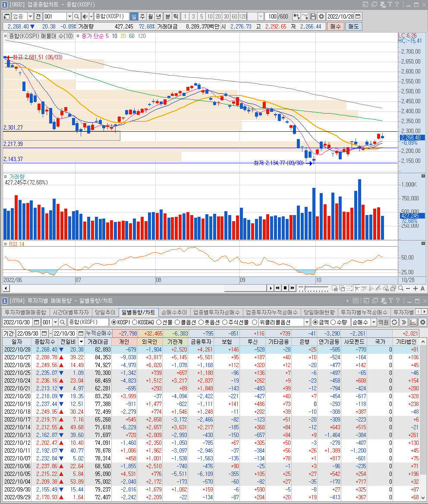The height and width of the screenshot is (504, 428).
Task: Click the refresh icon in investor trend toolbar
Action: 395,322
